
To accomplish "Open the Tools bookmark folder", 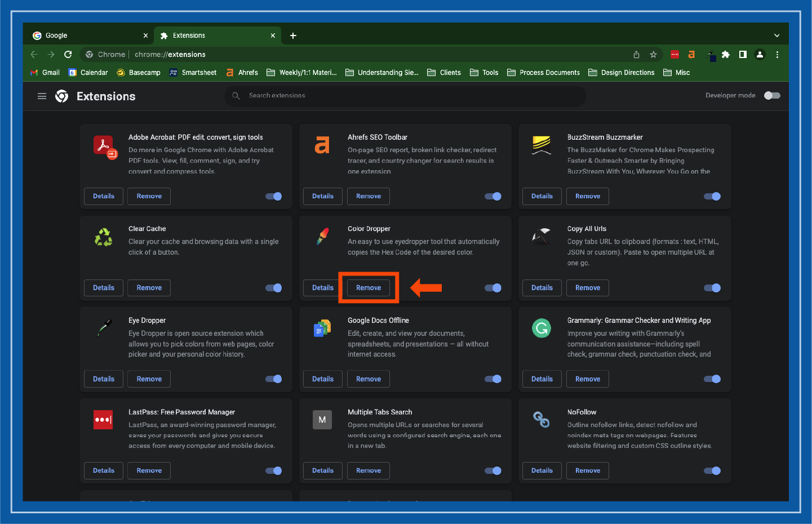I will click(485, 73).
